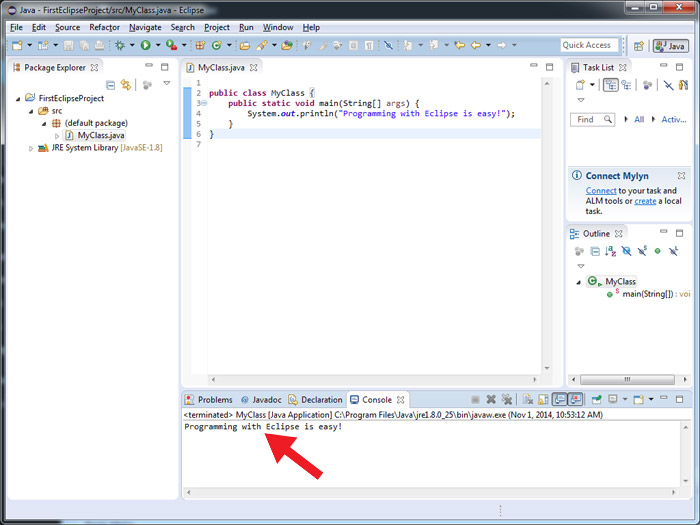Click the New Task icon in Task List
Image resolution: width=700 pixels, height=525 pixels.
click(580, 85)
